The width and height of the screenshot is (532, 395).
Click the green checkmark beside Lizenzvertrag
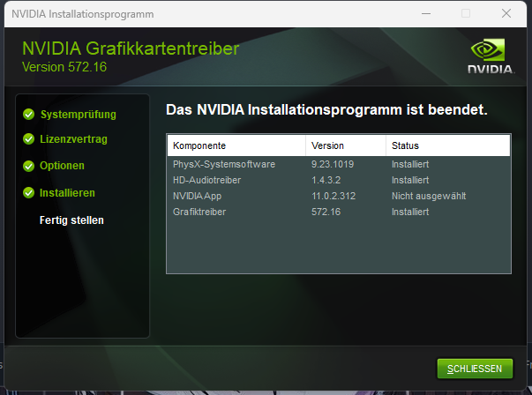click(29, 139)
